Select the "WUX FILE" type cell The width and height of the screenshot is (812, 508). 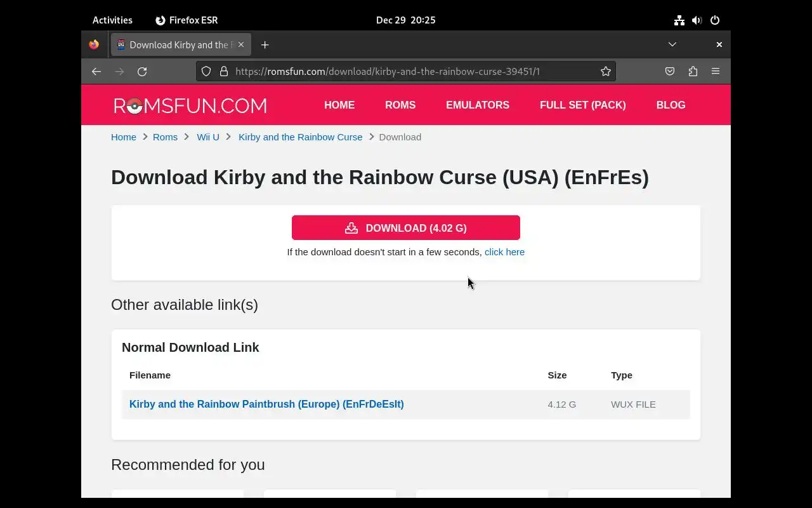click(x=633, y=404)
